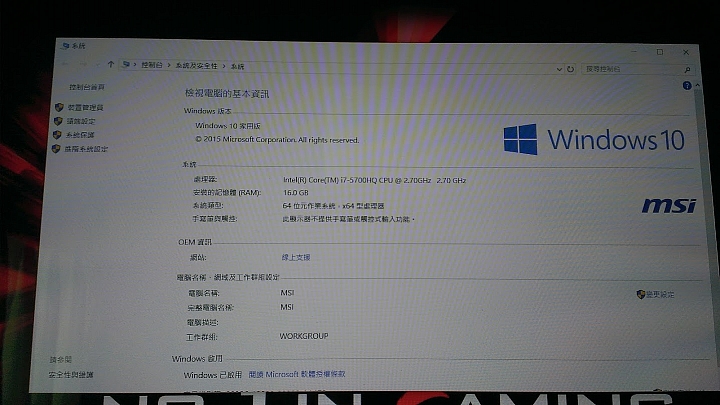Screen dimensions: 720x405
Task: Click the shield icon beside 裝置管理員
Action: (59, 107)
